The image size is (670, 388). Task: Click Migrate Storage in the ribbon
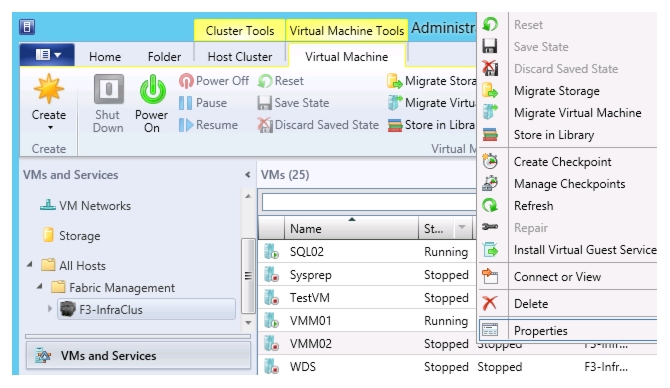click(x=432, y=81)
